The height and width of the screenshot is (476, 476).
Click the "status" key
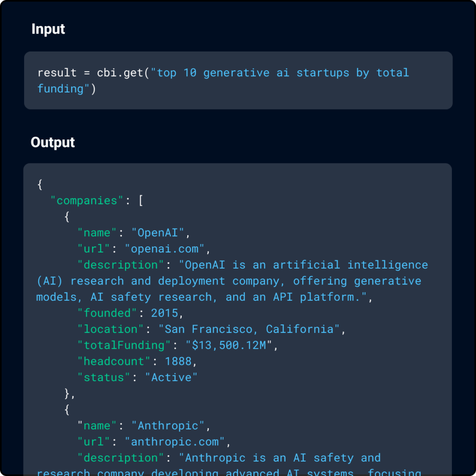coord(104,377)
